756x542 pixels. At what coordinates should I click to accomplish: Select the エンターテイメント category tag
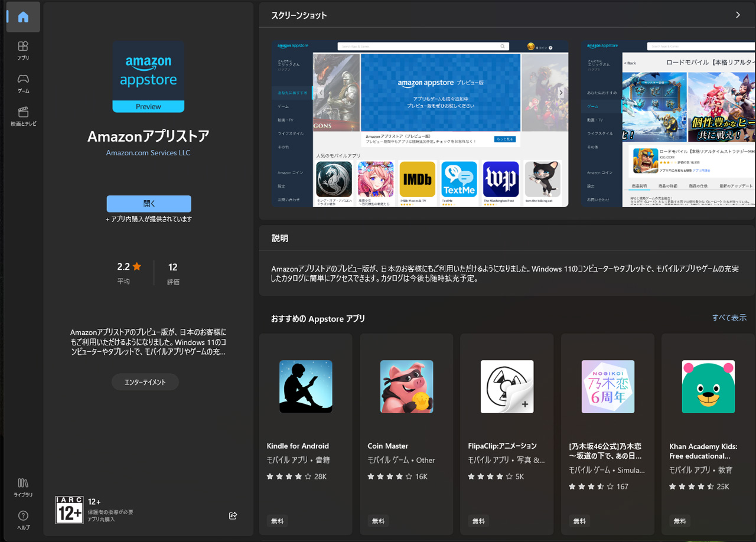tap(145, 382)
